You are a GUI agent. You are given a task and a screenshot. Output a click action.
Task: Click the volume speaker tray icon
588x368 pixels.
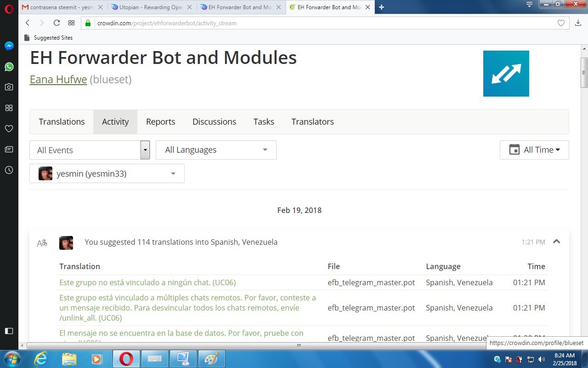[x=541, y=359]
